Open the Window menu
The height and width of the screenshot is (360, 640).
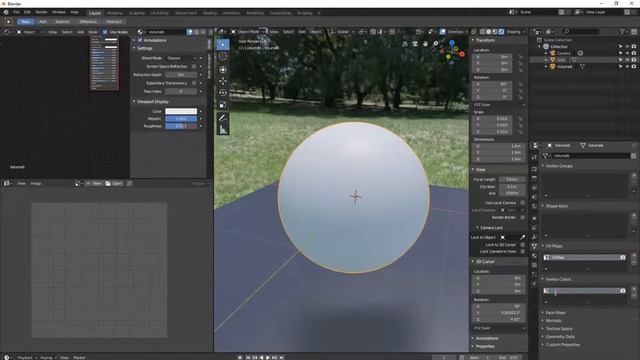pyautogui.click(x=59, y=12)
